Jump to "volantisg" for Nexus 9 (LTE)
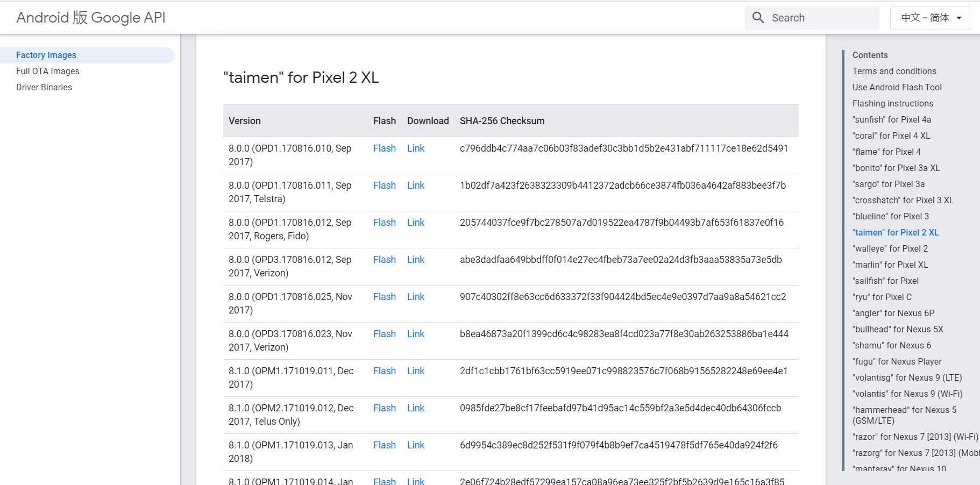This screenshot has height=485, width=980. (x=907, y=378)
